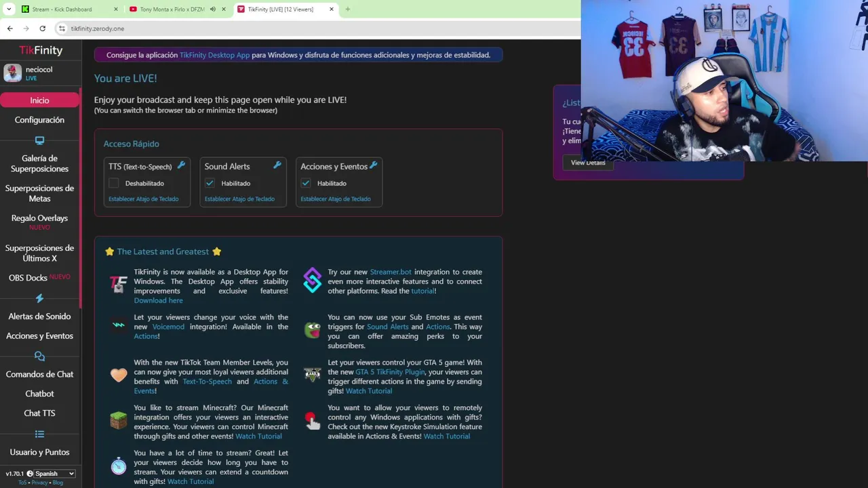Click the neciocol profile avatar
Image resolution: width=868 pixels, height=488 pixels.
tap(13, 73)
